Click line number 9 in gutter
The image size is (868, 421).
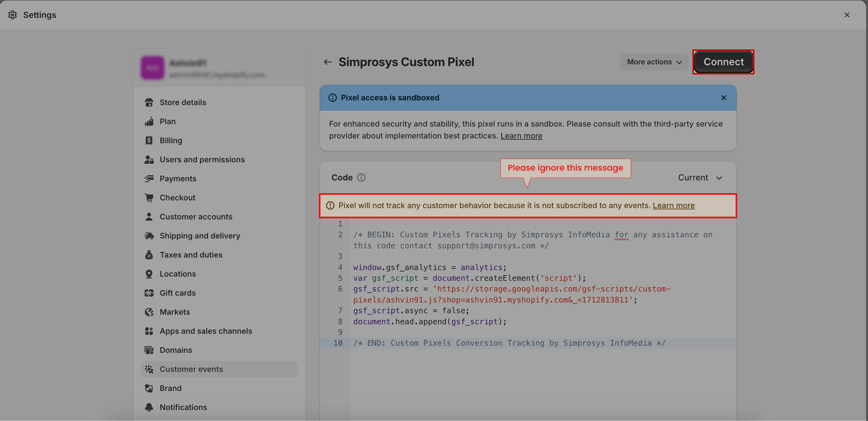pyautogui.click(x=340, y=332)
